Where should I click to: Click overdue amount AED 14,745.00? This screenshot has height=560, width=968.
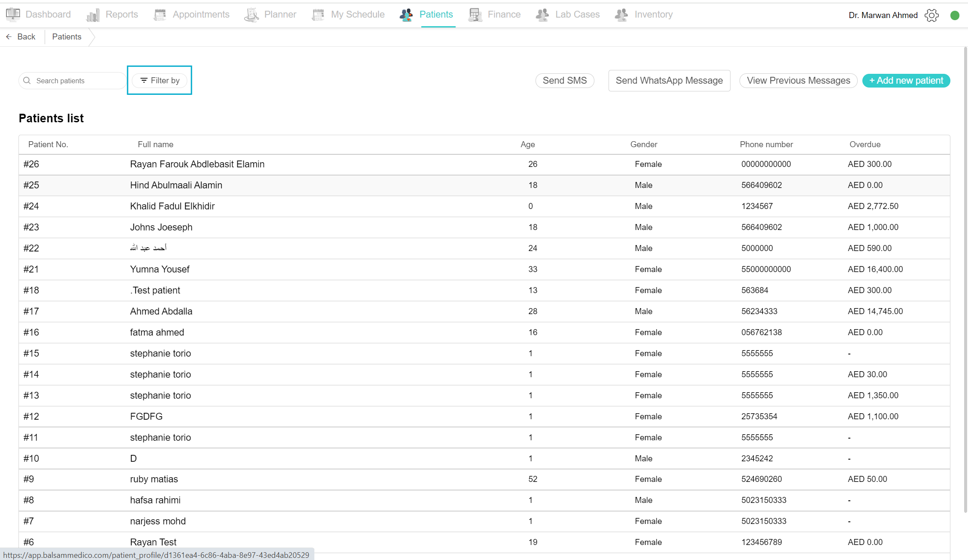[x=875, y=312]
